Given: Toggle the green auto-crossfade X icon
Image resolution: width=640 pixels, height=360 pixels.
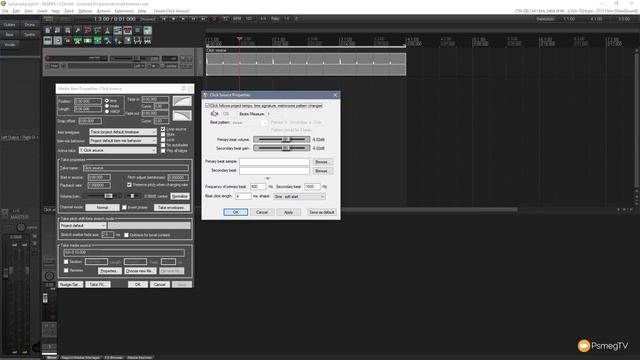Looking at the screenshot, I should [78, 40].
